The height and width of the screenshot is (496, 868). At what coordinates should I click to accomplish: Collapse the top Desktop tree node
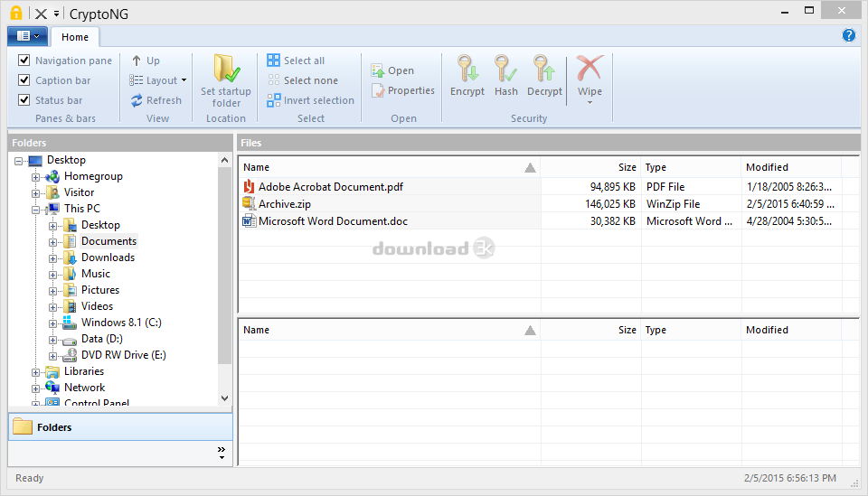click(x=19, y=161)
